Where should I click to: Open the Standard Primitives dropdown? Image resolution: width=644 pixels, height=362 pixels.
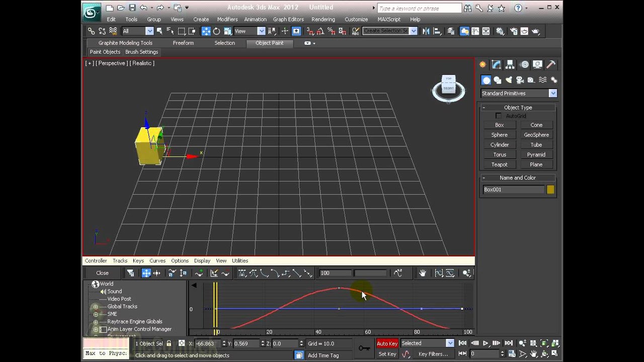[519, 93]
